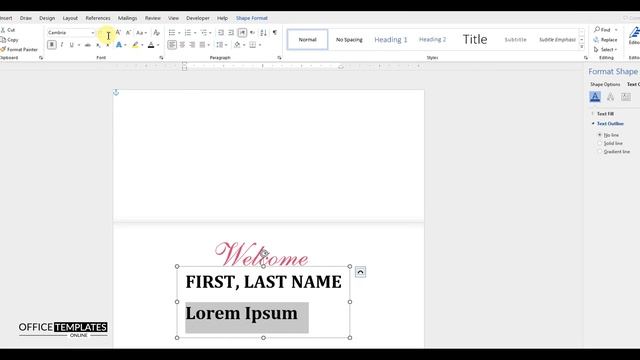Open the Text Effects letter A icon
The image size is (640, 360).
click(x=119, y=45)
